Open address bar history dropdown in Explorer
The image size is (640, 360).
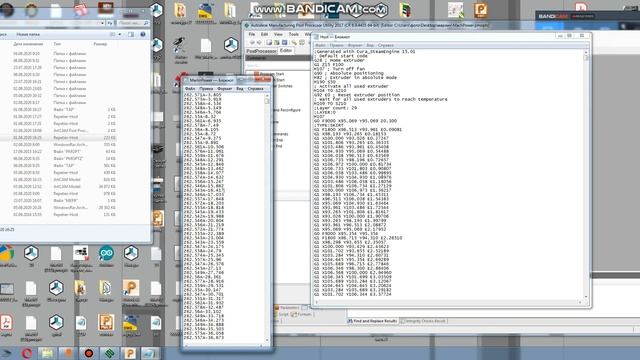(x=102, y=23)
